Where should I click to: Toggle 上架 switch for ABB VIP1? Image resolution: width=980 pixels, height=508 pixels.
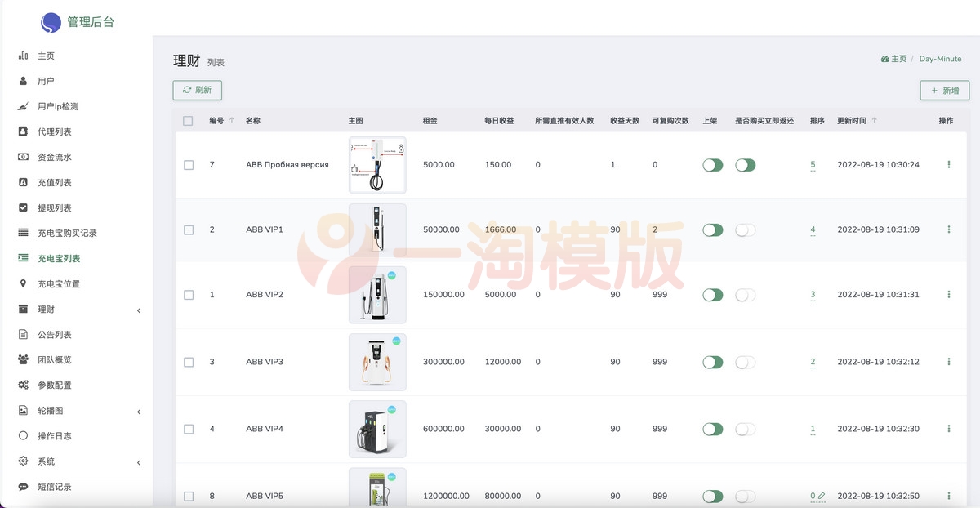click(713, 230)
